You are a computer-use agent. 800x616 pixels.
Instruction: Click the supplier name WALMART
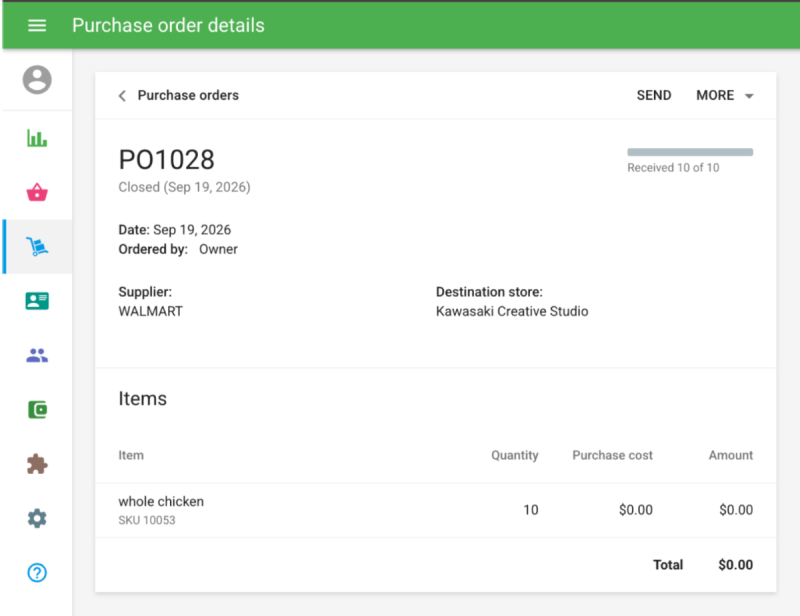[151, 311]
